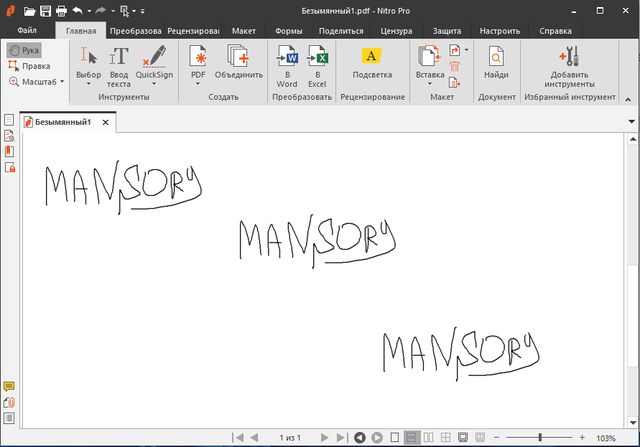Close the Безымянный1 document tab

pos(104,123)
